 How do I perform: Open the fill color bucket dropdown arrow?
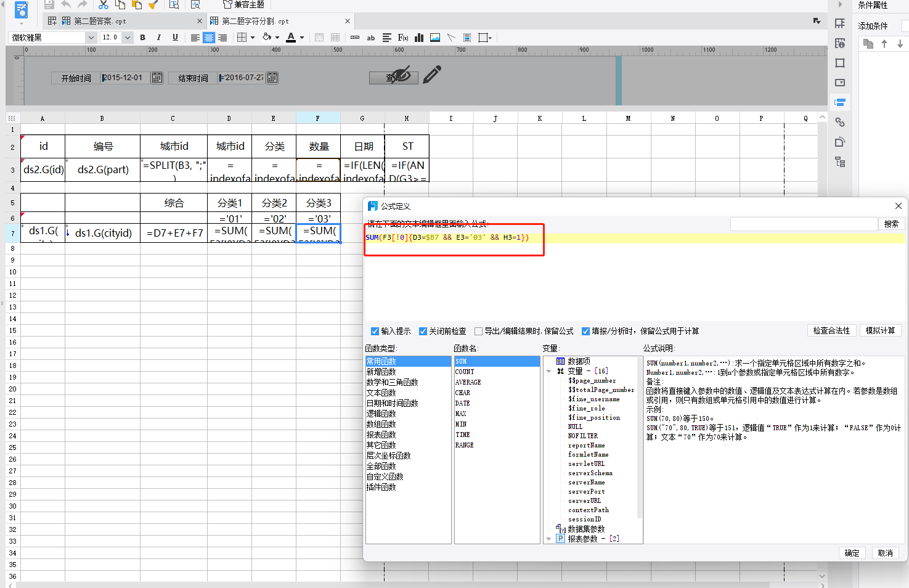coord(277,38)
